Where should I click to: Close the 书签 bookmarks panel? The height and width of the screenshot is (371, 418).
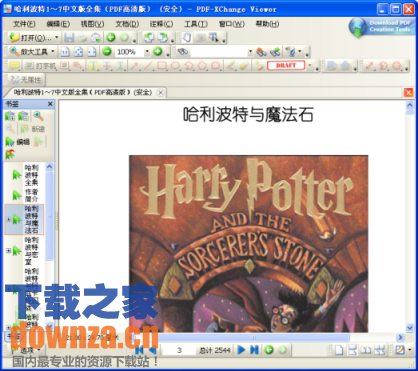(50, 104)
